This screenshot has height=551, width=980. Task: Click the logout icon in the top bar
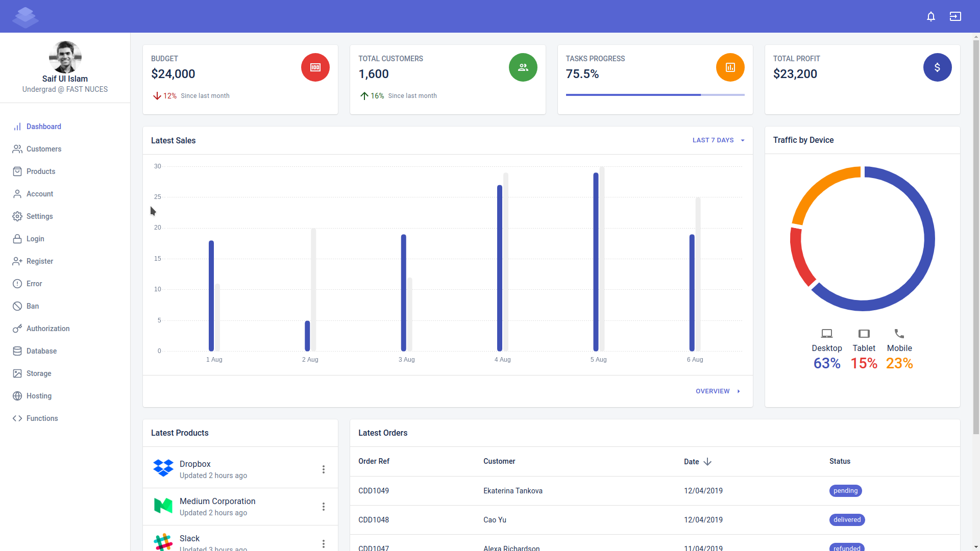[955, 16]
